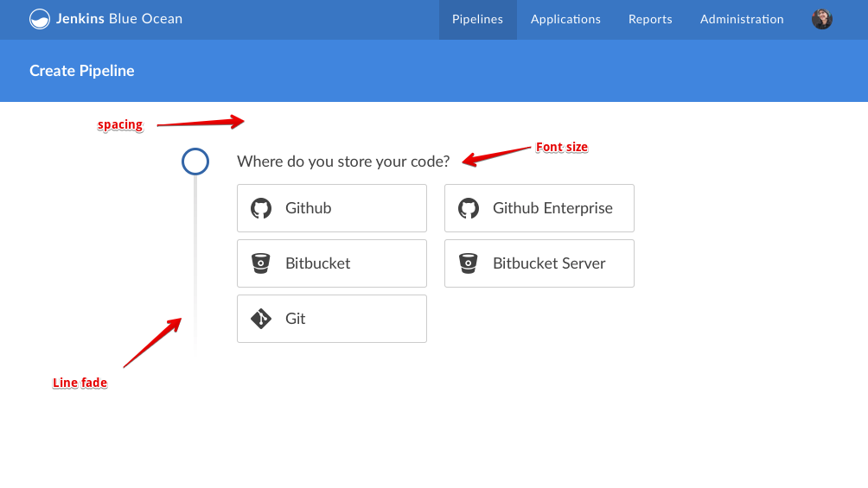Click the Git diamond logo icon

tap(261, 319)
